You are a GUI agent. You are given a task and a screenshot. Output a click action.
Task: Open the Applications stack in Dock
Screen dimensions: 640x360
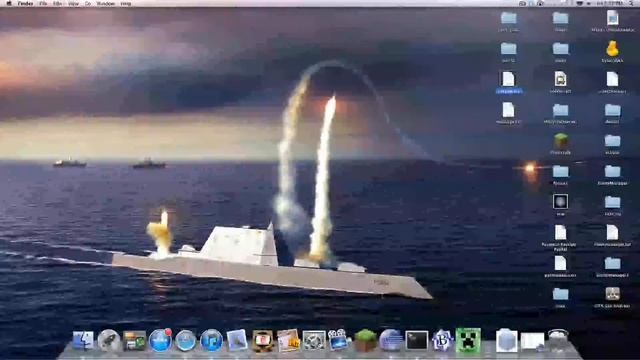(x=507, y=341)
